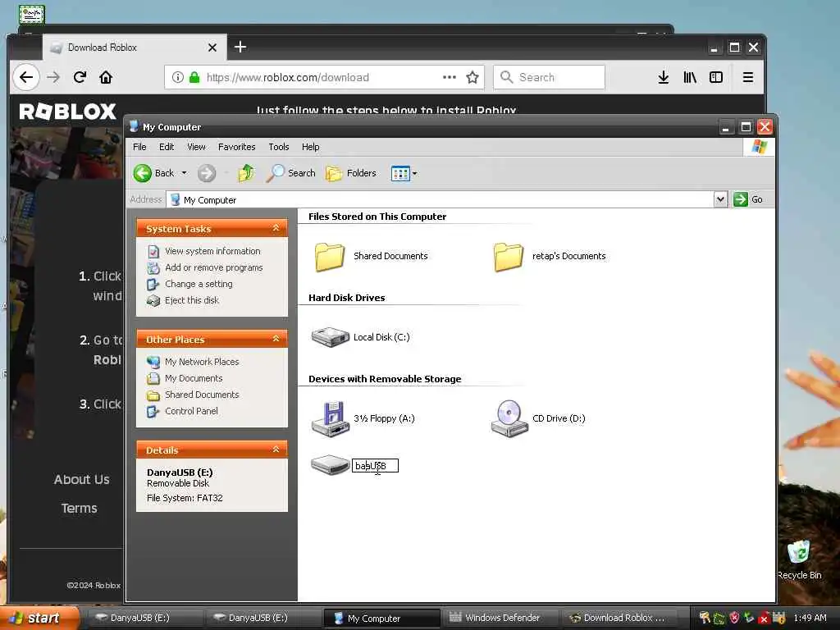Click Change a setting link
The height and width of the screenshot is (630, 840).
click(x=199, y=284)
